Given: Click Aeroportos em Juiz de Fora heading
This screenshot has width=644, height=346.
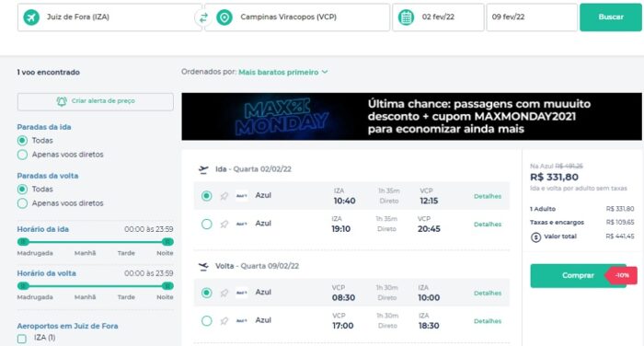Looking at the screenshot, I should (x=67, y=327).
